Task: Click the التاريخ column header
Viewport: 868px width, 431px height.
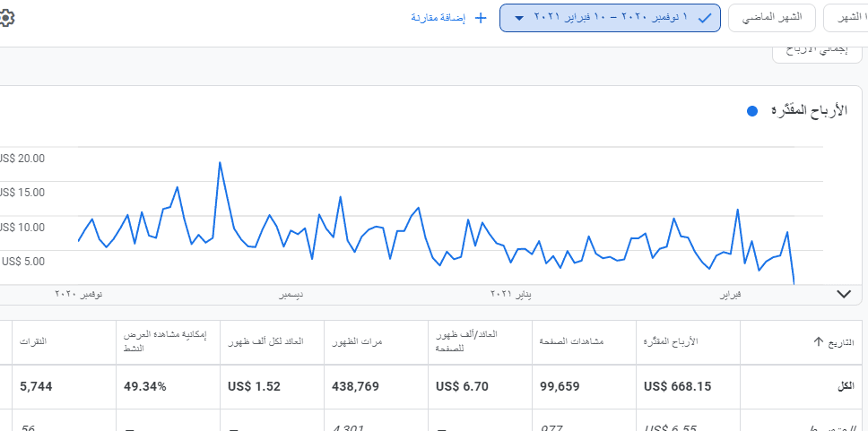Action: click(x=842, y=342)
